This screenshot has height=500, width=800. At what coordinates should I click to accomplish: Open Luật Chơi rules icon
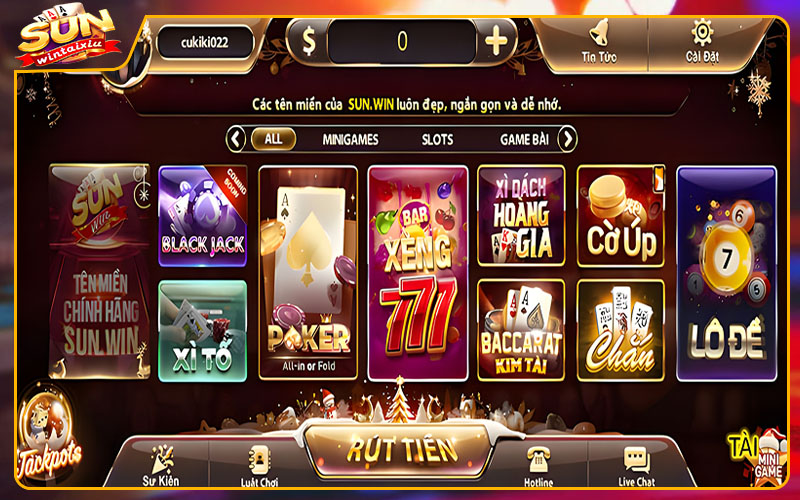pyautogui.click(x=259, y=467)
